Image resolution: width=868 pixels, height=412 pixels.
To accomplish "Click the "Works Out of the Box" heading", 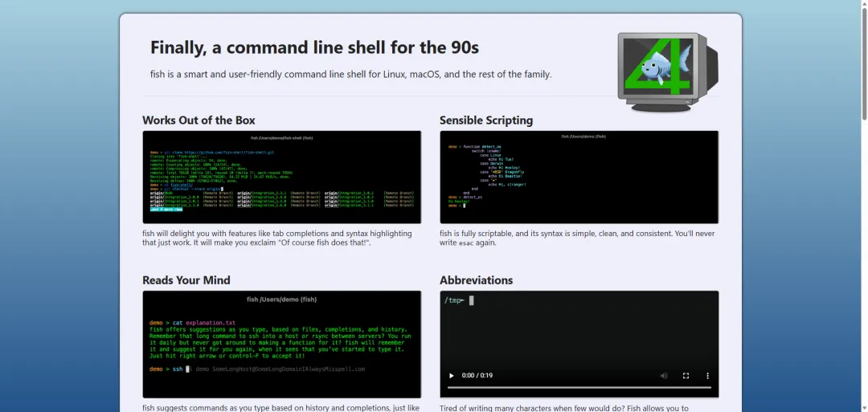I will point(199,120).
